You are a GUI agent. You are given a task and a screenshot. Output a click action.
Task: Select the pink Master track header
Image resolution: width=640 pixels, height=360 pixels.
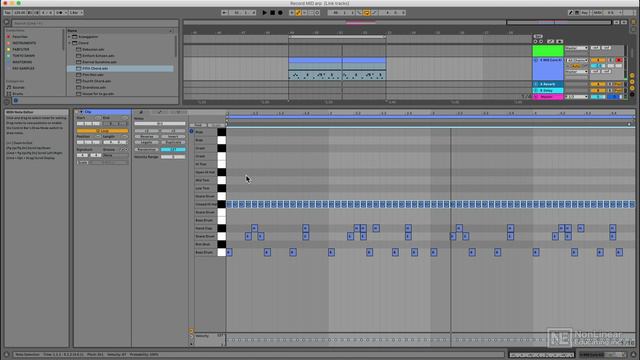(548, 97)
